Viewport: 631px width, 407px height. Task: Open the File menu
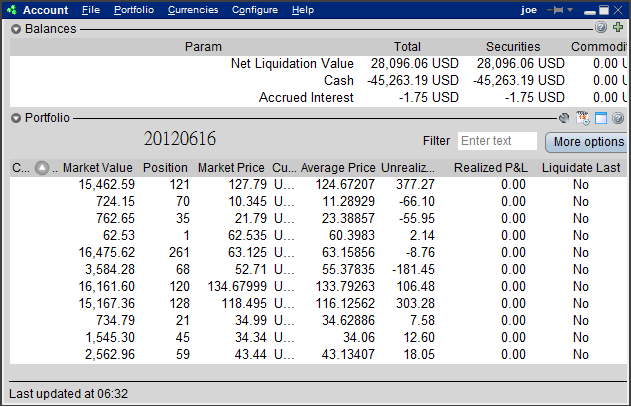pyautogui.click(x=91, y=10)
